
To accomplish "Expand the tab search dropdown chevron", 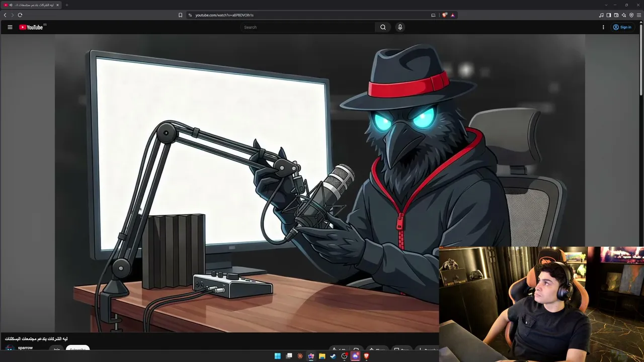I will point(606,5).
